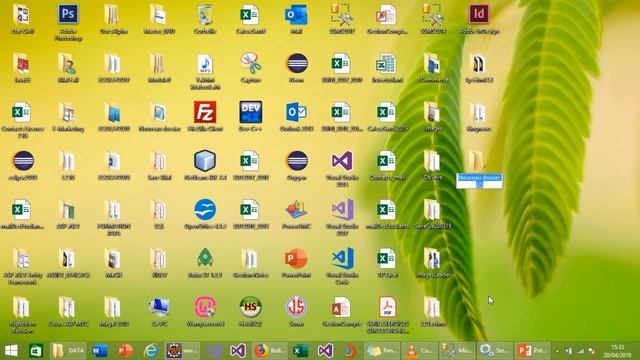
Task: Launch the PowerPoint shortcut on the desktop
Action: click(296, 258)
